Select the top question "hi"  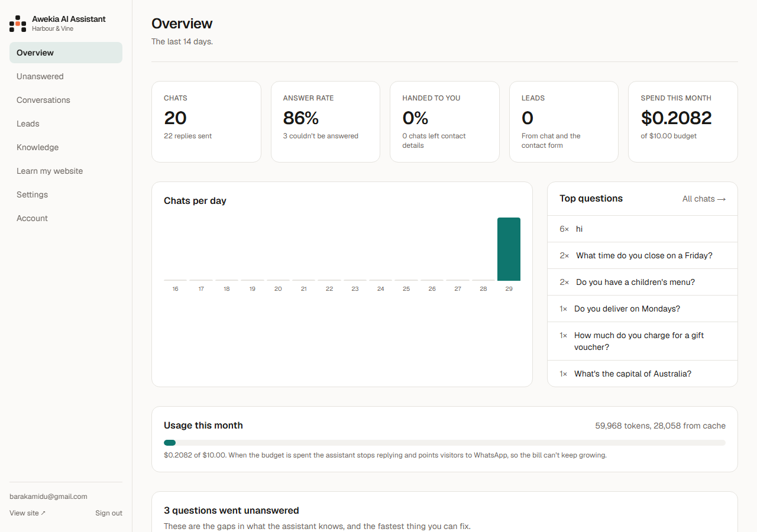click(x=642, y=229)
